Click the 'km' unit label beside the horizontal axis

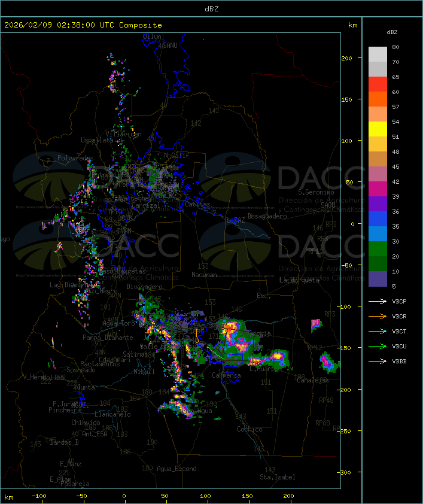pyautogui.click(x=9, y=497)
